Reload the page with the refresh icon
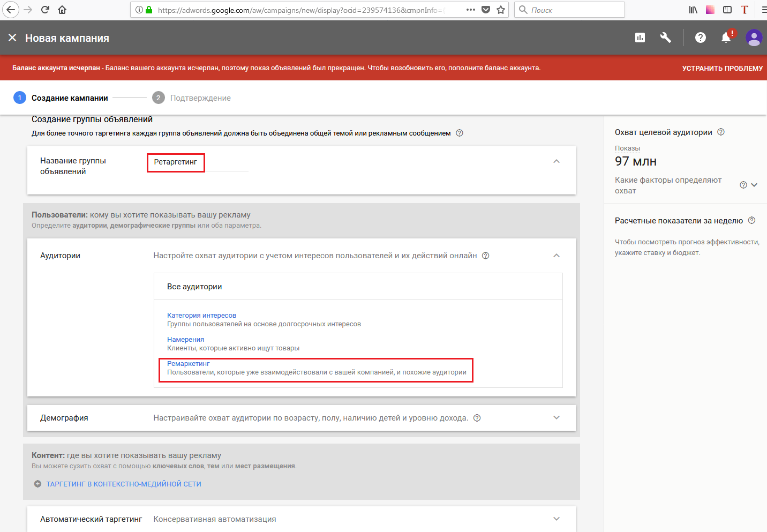Image resolution: width=767 pixels, height=532 pixels. (x=45, y=10)
